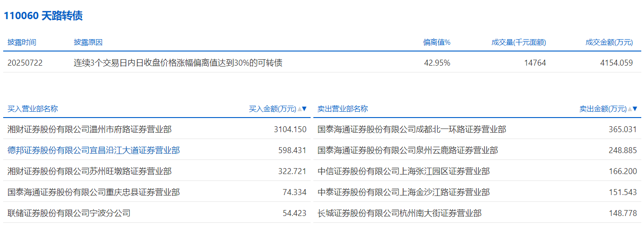
Task: Click the 卖出营业部名称 column header
Action: click(x=342, y=109)
